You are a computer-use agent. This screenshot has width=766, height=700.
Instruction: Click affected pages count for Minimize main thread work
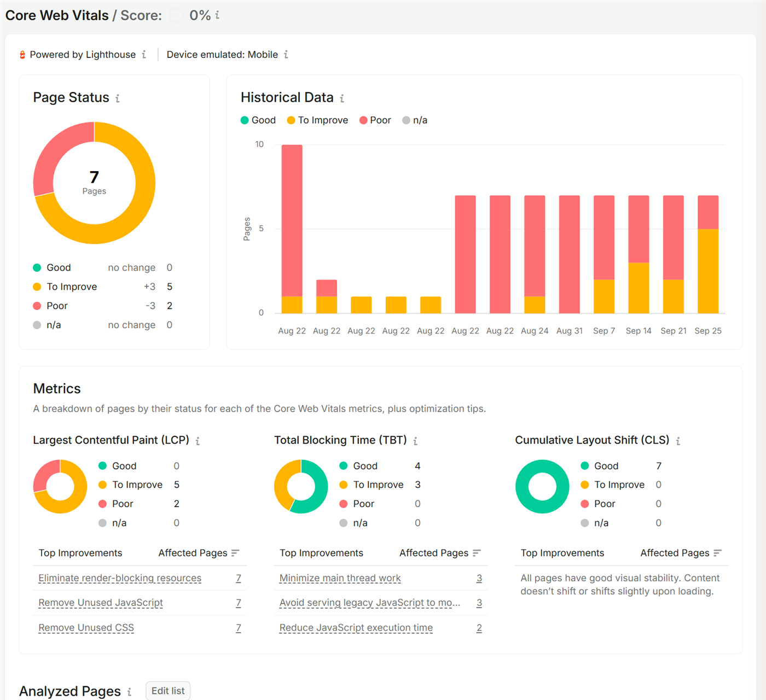tap(479, 578)
